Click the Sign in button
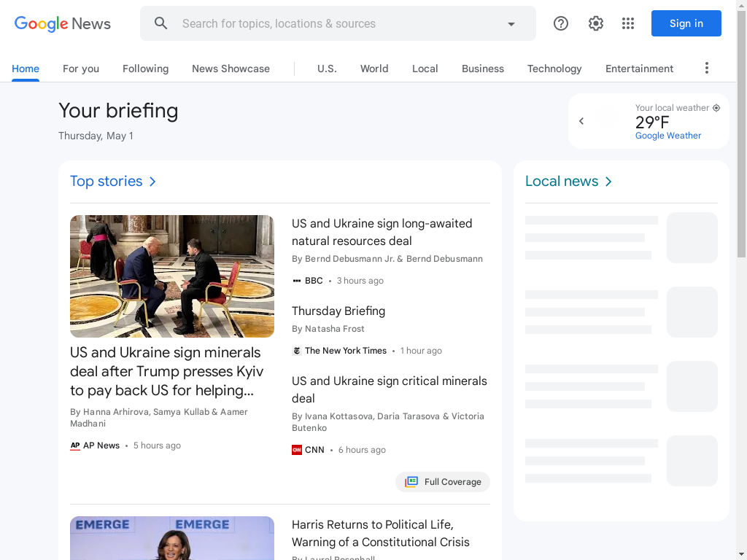Viewport: 747px width, 560px height. point(686,23)
